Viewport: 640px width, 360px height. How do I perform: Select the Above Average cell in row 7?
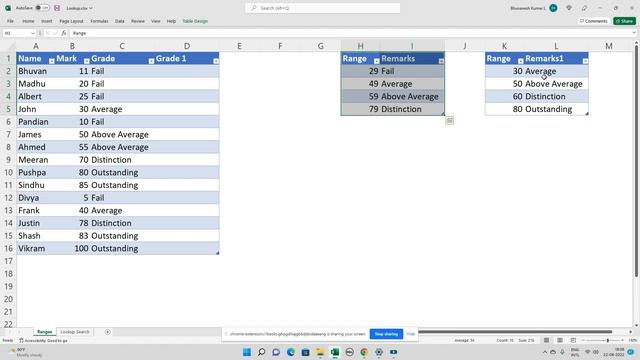(x=122, y=134)
